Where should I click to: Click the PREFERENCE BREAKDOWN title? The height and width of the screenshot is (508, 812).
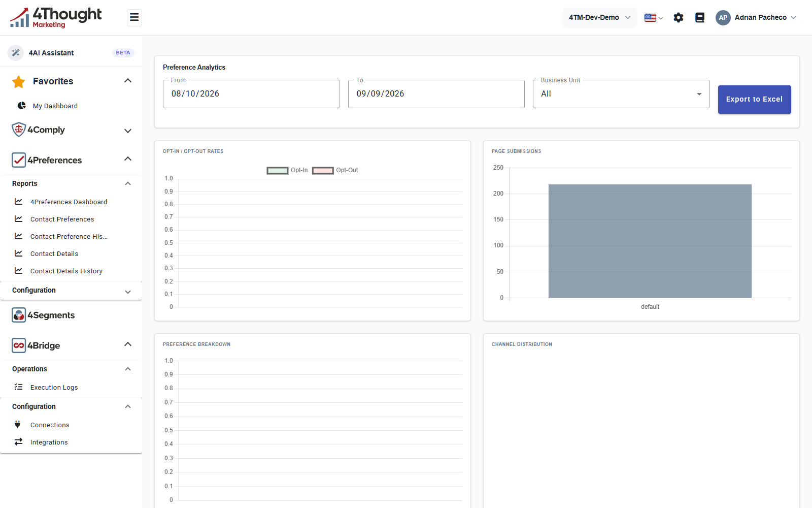point(196,344)
